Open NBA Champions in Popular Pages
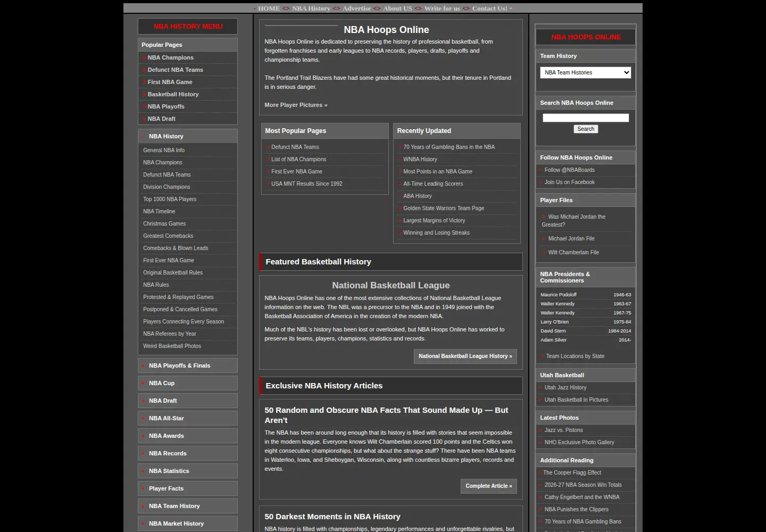The width and height of the screenshot is (766, 532). (171, 57)
